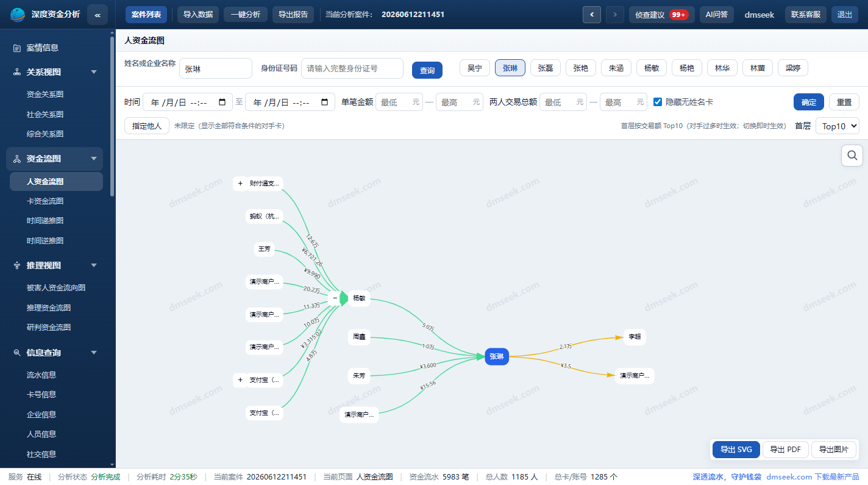Open 侦查建议 panel

pos(662,15)
